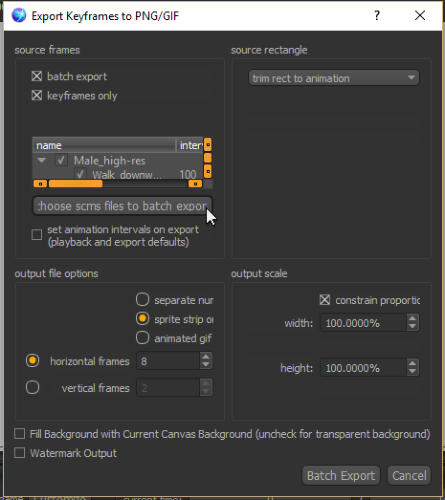This screenshot has width=445, height=500.
Task: Click the Cancel button
Action: point(409,475)
